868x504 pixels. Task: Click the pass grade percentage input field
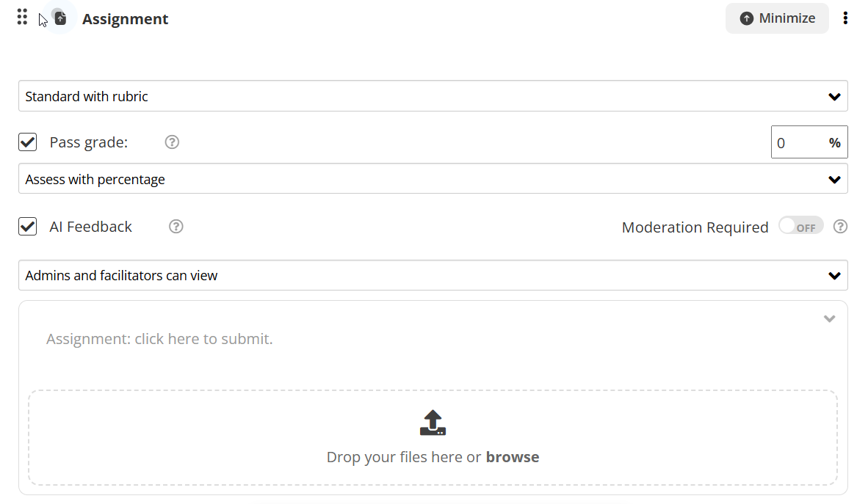tap(809, 142)
